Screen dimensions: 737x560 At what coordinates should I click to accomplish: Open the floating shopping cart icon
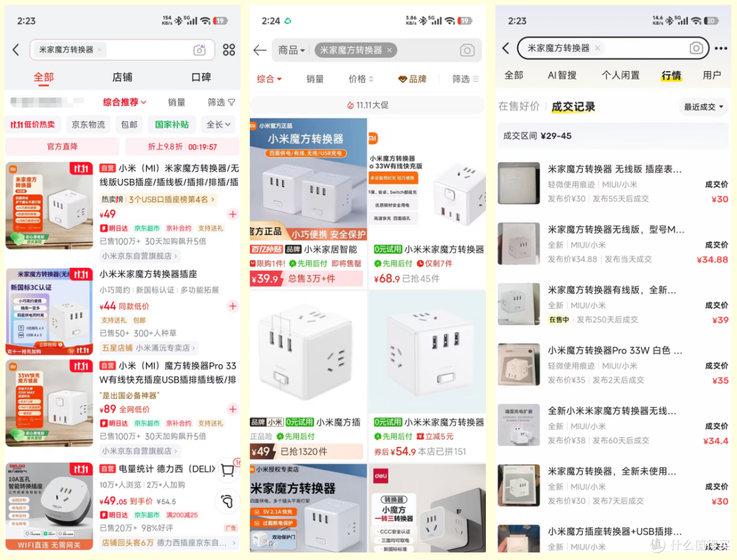pos(229,469)
